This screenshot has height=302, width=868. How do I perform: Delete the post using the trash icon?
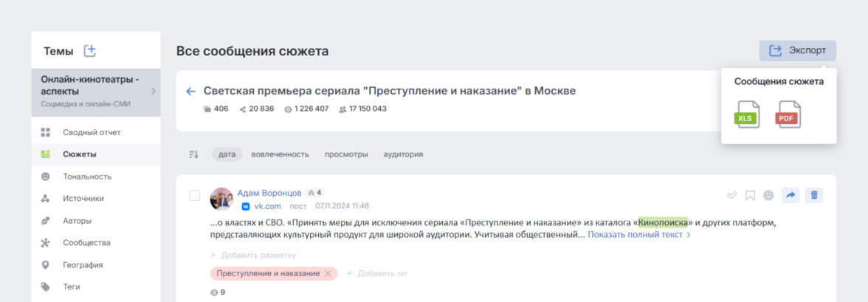point(814,195)
